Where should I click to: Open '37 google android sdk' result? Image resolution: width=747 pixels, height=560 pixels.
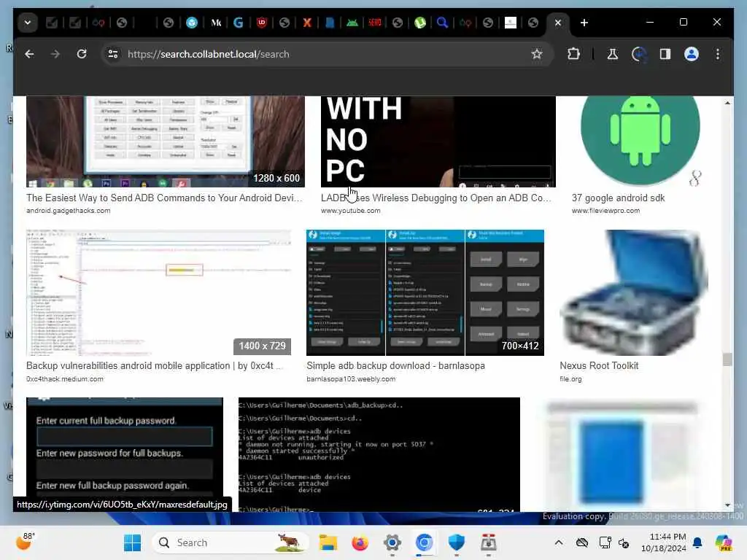[x=618, y=198]
